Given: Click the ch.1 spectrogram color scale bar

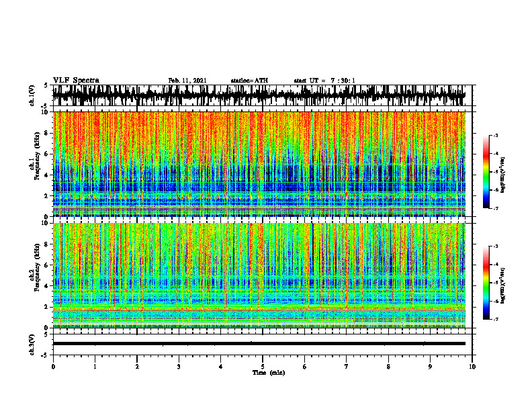Looking at the screenshot, I should pos(486,172).
